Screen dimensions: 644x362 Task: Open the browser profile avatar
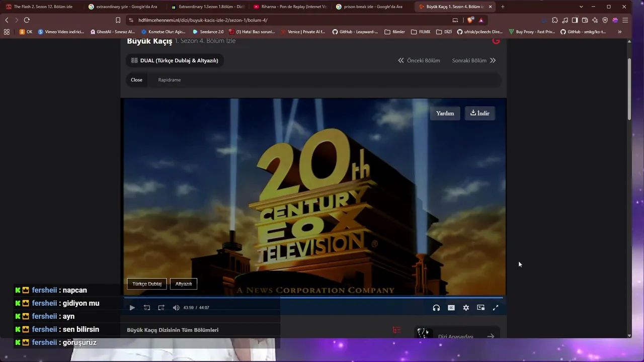tap(615, 20)
